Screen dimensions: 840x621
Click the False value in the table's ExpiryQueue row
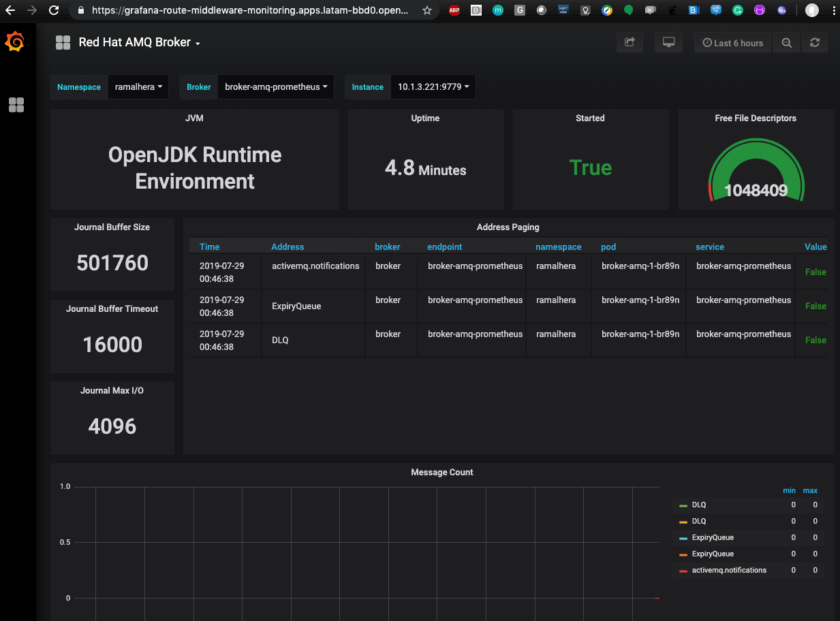[815, 306]
